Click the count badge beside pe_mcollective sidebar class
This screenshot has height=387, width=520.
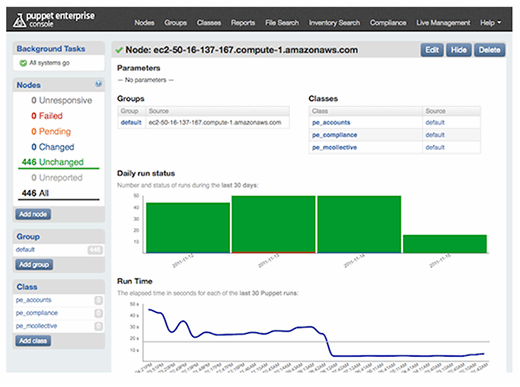pos(98,326)
